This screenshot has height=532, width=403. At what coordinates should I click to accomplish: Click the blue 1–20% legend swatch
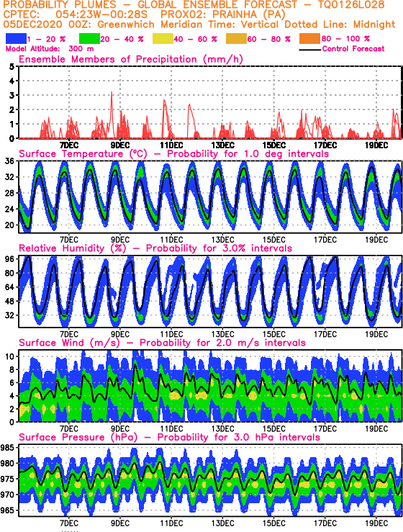tap(16, 39)
